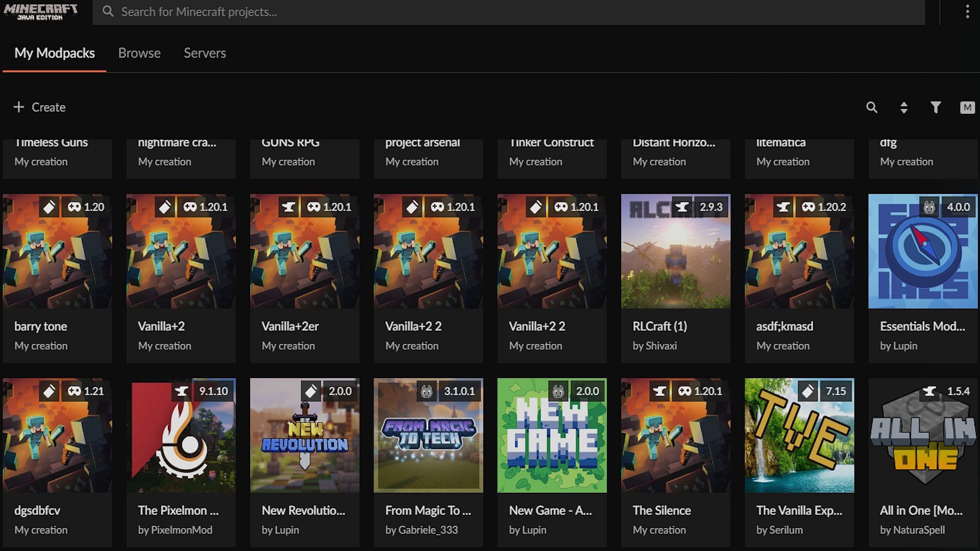Click the sort/order toggle icon
This screenshot has height=551, width=980.
coord(903,107)
